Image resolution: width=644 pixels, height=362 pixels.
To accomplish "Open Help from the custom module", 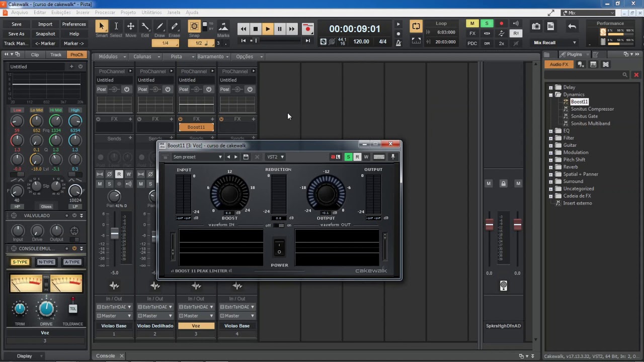I will (74, 34).
